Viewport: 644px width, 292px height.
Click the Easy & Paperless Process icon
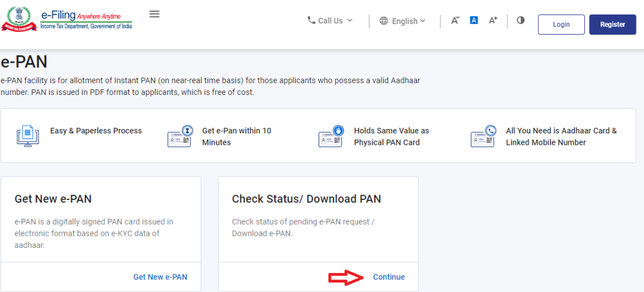pyautogui.click(x=28, y=136)
